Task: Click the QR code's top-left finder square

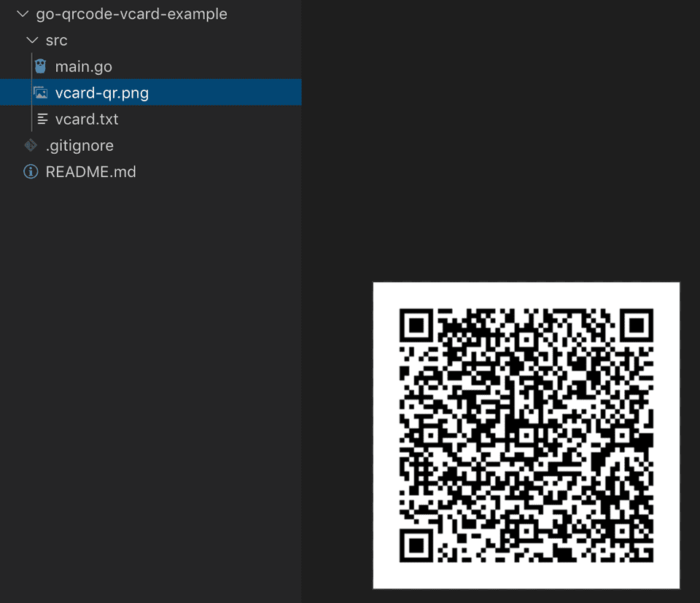Action: coord(417,325)
